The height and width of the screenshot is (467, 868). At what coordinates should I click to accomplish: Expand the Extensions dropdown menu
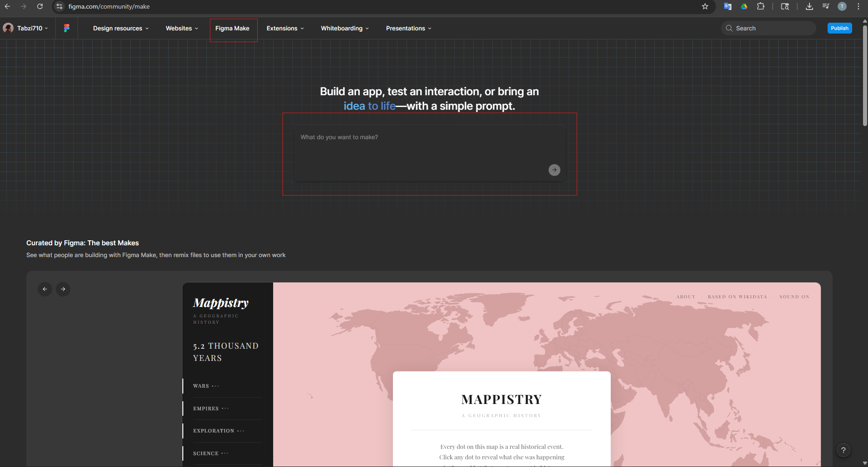tap(285, 28)
